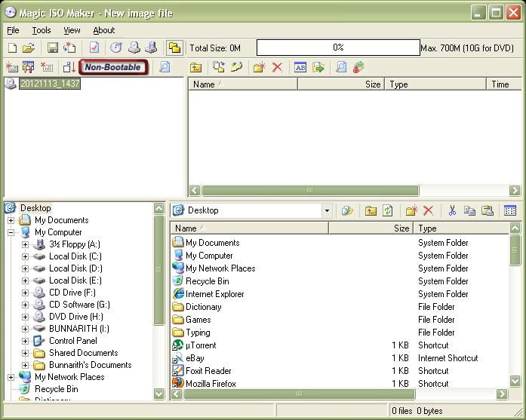The height and width of the screenshot is (420, 526).
Task: Change view mode with grid icon
Action: pyautogui.click(x=510, y=210)
